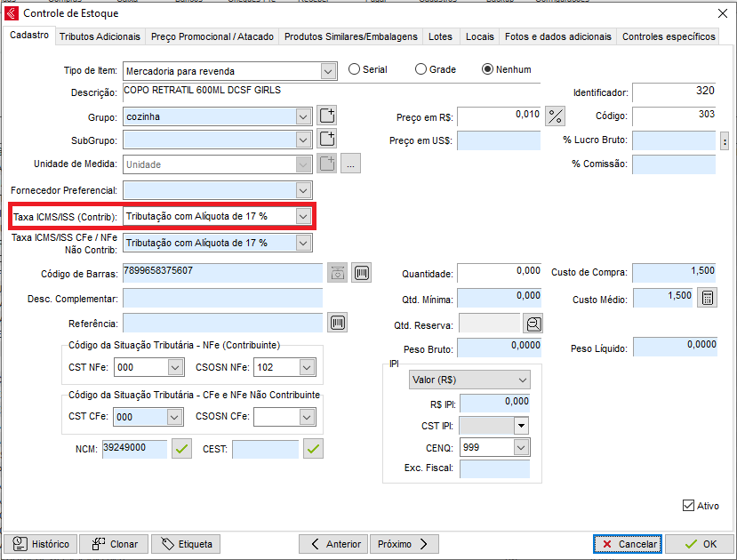
Task: Click the barcode icon next to Código de Barras
Action: pyautogui.click(x=361, y=273)
